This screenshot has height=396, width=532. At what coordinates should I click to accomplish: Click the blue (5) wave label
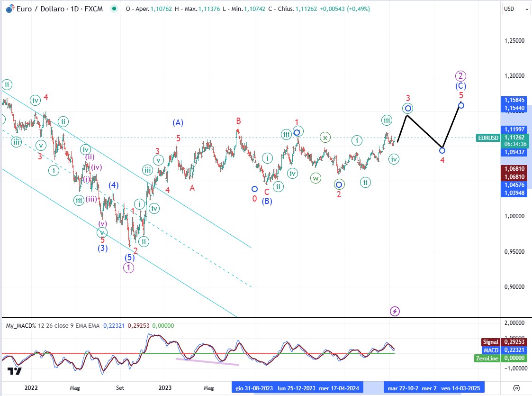129,258
